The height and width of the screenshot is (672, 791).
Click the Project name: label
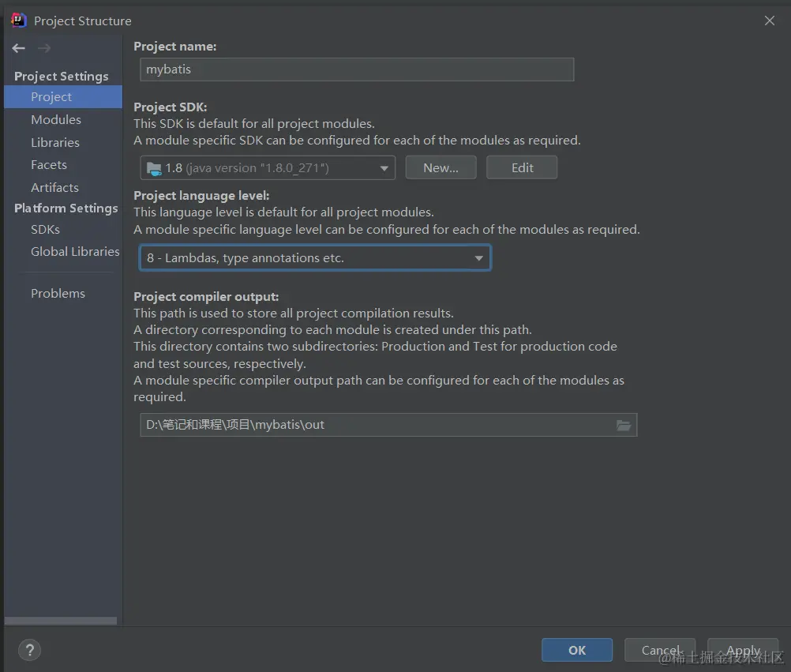(175, 47)
